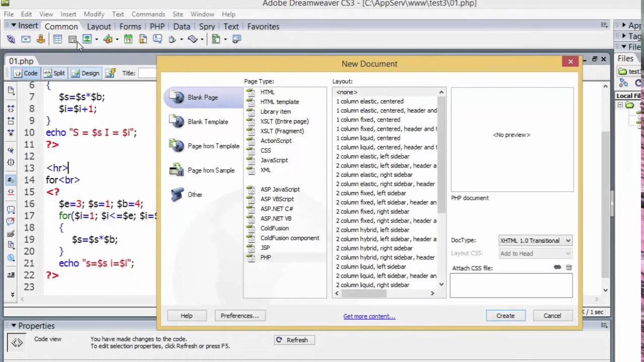Open the Script dropdown arrow on Insert bar
The width and height of the screenshot is (644, 362).
tap(202, 39)
